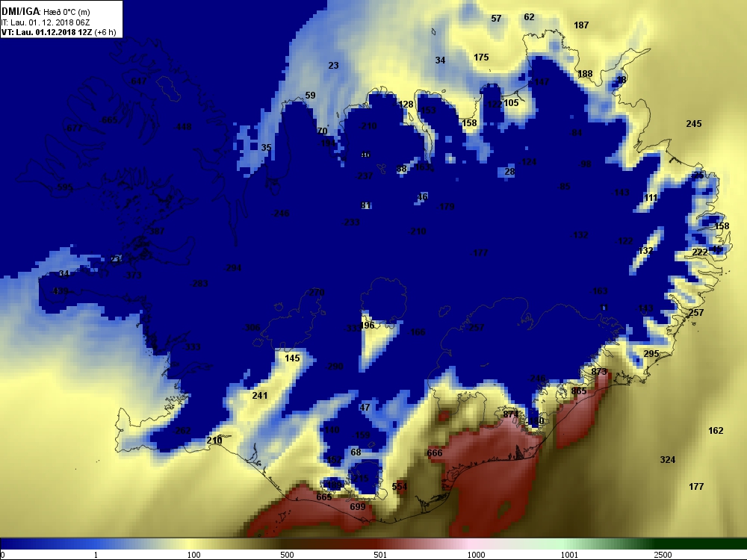This screenshot has height=560, width=747.
Task: Click the map value '179'
Action: pyautogui.click(x=447, y=206)
